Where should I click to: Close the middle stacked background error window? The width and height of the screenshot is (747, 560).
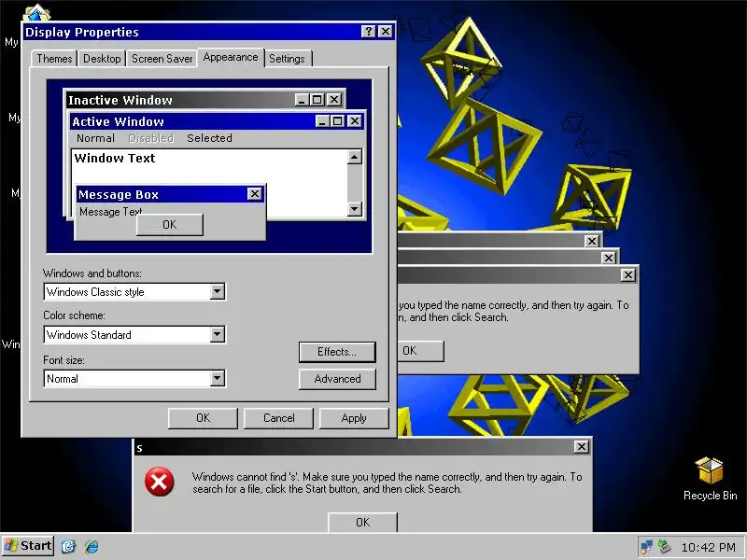[609, 259]
